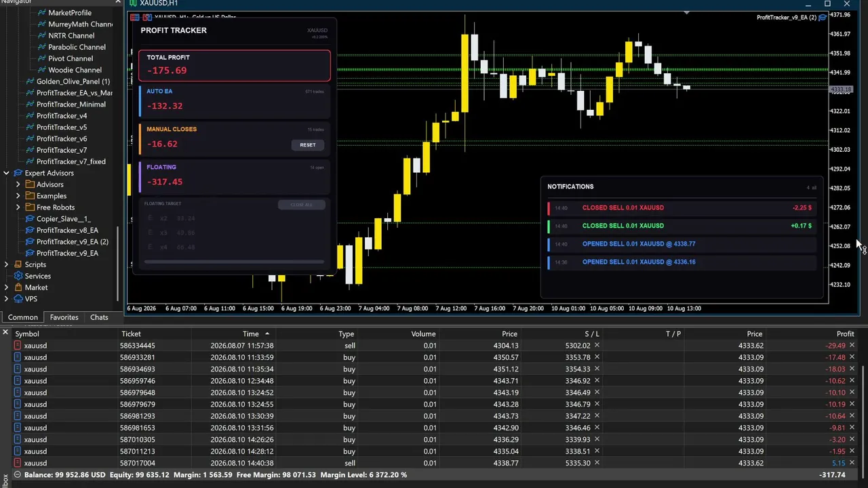
Task: Click OPENED SELL @ 4338.77 notification
Action: click(x=682, y=244)
